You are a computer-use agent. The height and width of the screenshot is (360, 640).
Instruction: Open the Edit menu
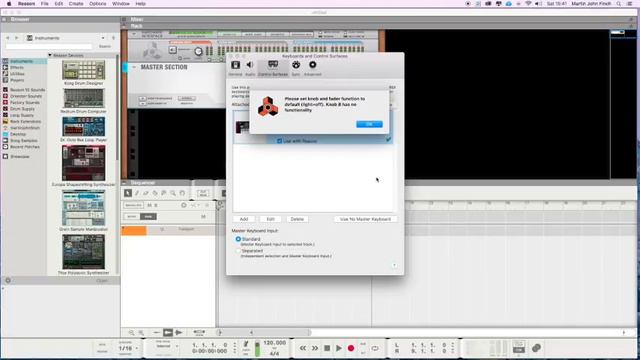click(x=59, y=4)
